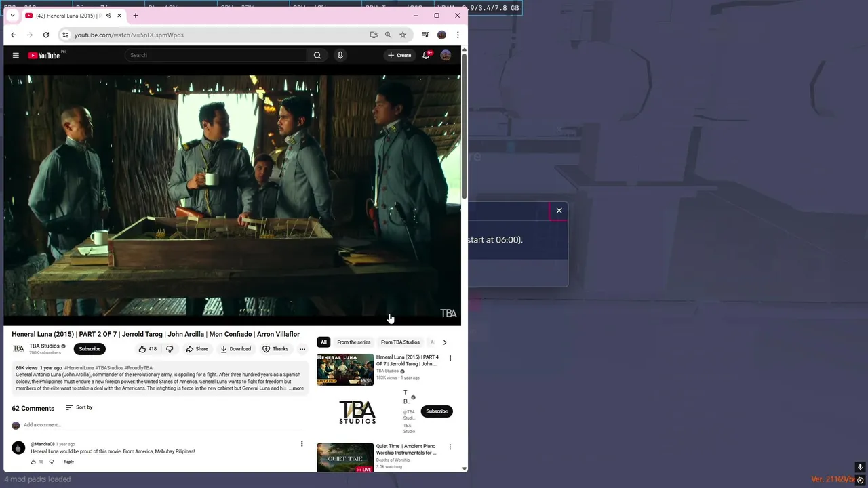Open Quiet Time Ambient Piano Worship title
The width and height of the screenshot is (868, 488).
pyautogui.click(x=406, y=449)
